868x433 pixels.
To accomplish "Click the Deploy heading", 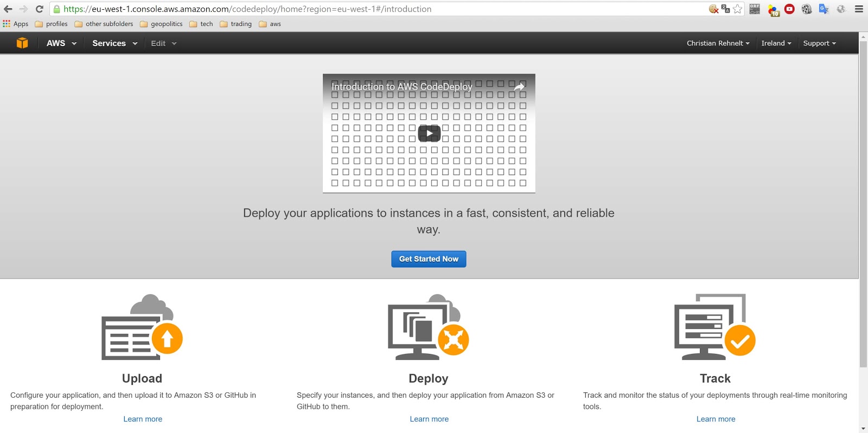I will [429, 378].
